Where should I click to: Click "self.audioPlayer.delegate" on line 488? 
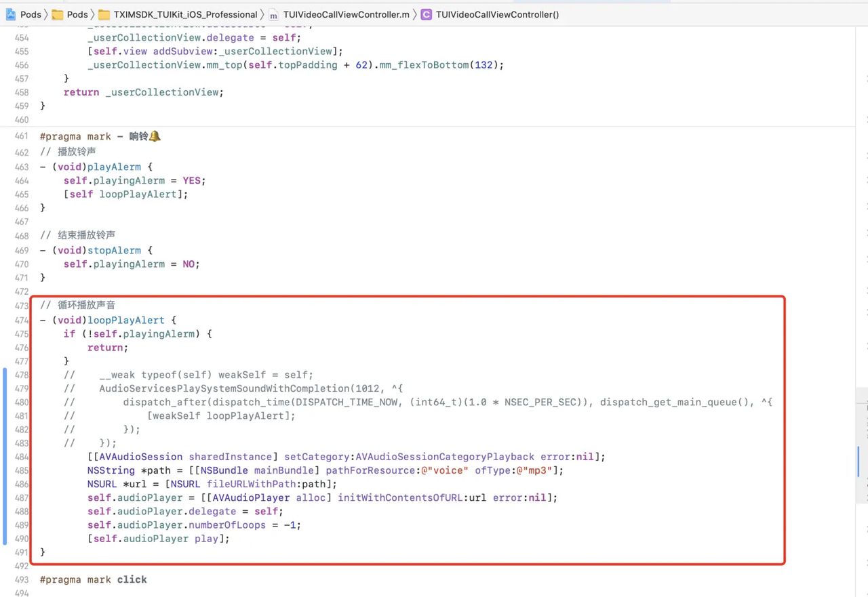point(162,512)
